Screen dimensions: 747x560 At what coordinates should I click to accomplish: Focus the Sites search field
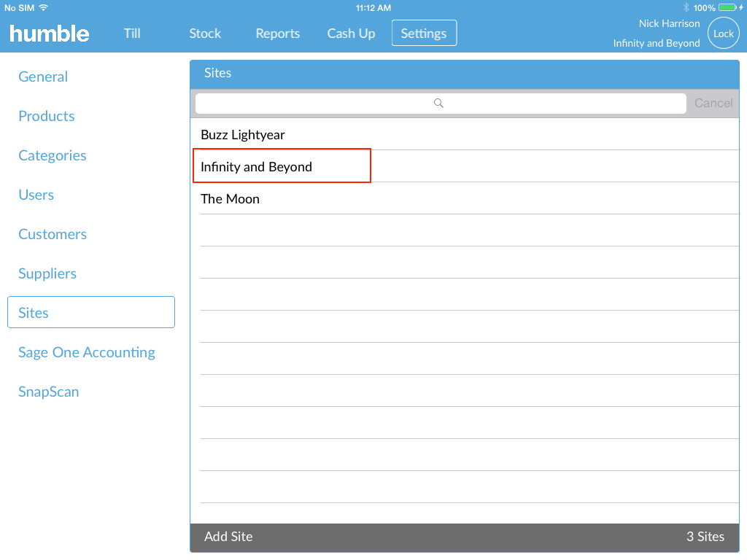[441, 103]
